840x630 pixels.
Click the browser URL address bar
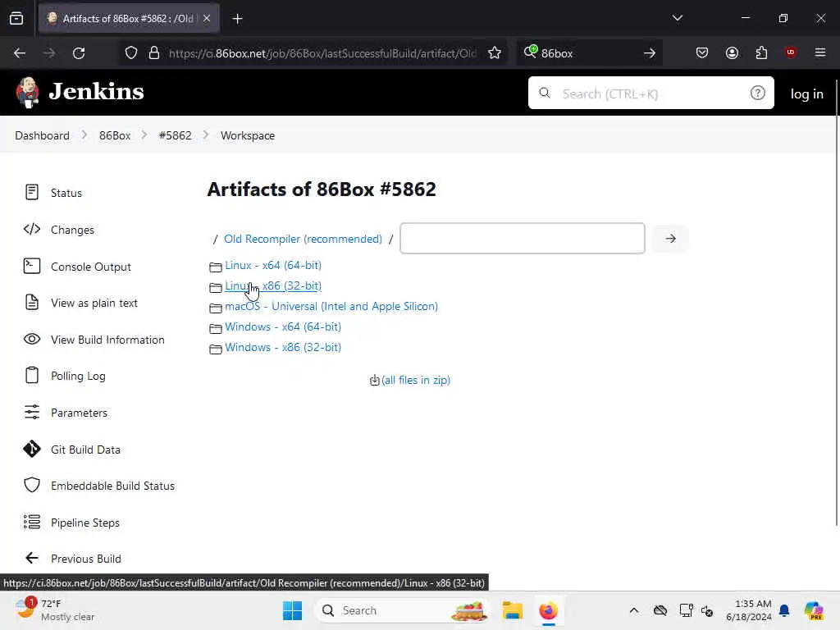(322, 53)
